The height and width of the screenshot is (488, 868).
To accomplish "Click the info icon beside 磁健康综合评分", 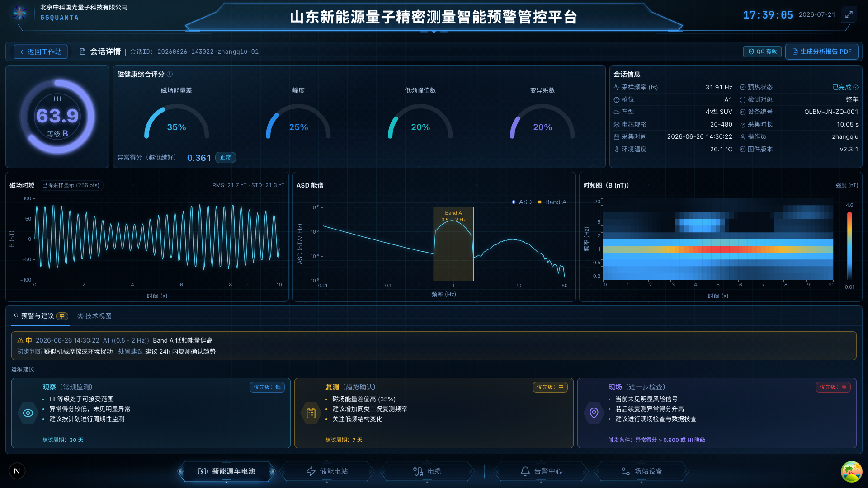I will pos(170,74).
